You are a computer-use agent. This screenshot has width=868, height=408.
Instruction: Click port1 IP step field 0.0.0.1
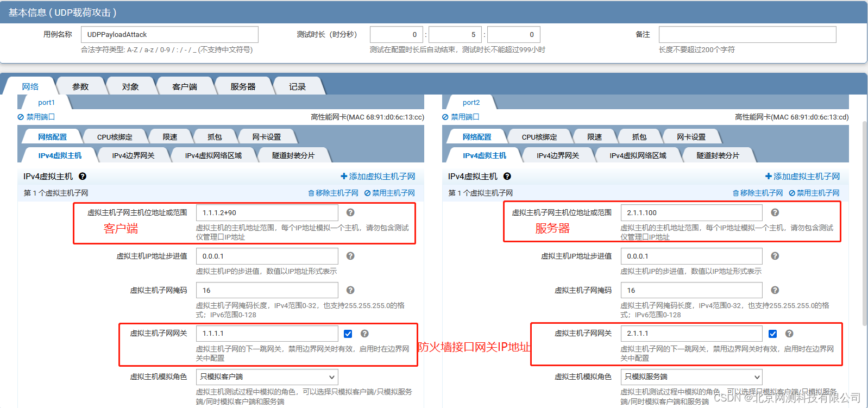pos(267,256)
